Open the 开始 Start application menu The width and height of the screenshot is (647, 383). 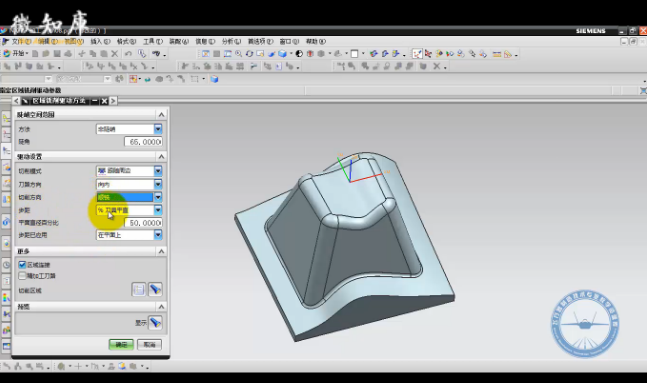tap(16, 53)
